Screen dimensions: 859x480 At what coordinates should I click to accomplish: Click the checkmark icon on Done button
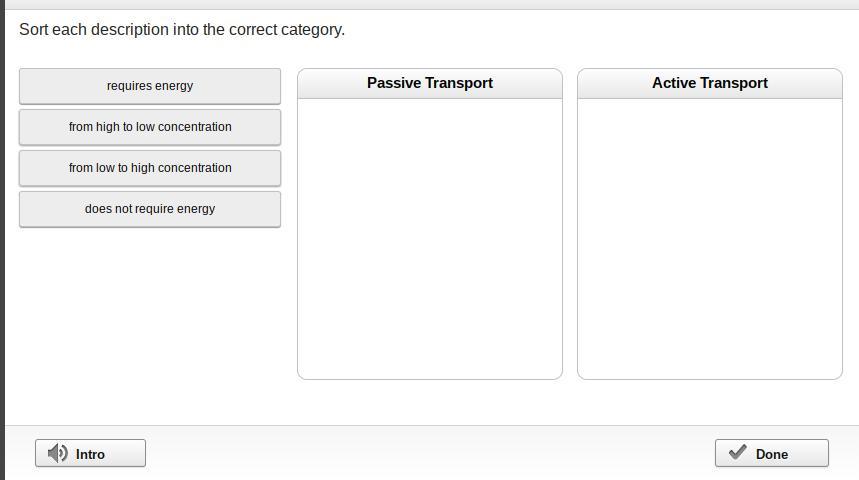tap(738, 453)
